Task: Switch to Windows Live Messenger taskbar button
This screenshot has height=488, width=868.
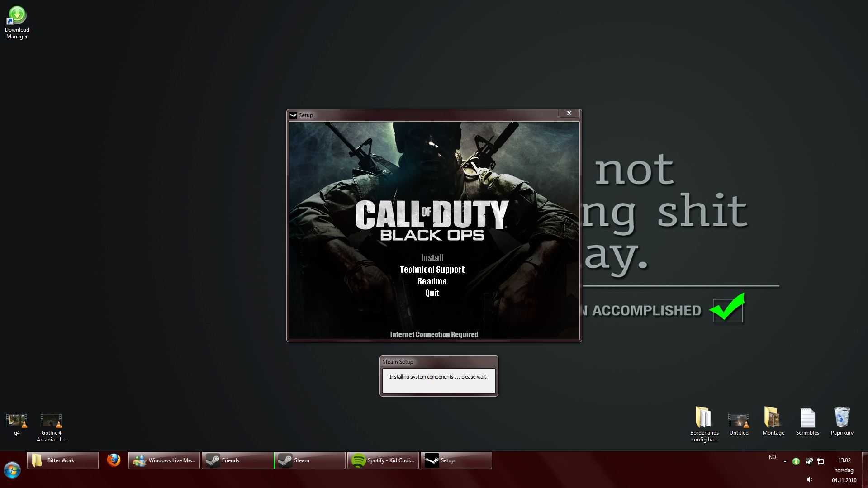Action: pyautogui.click(x=164, y=460)
